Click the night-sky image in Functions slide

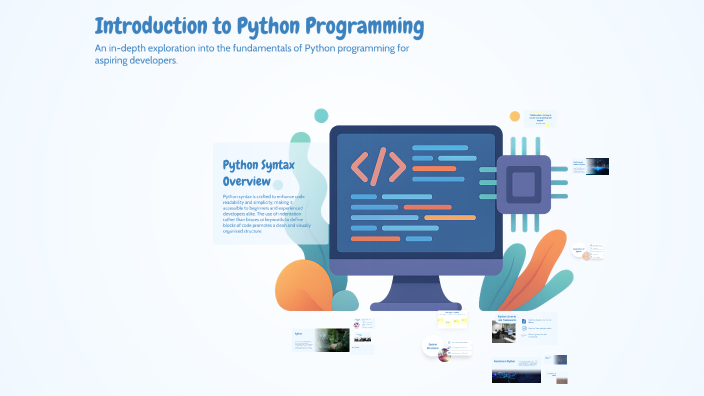pyautogui.click(x=516, y=376)
